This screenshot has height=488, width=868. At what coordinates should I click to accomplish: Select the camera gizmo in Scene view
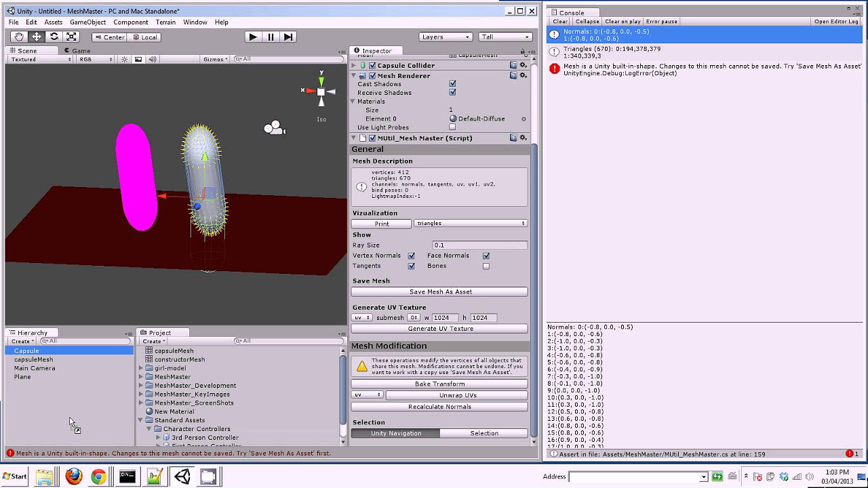[x=275, y=127]
